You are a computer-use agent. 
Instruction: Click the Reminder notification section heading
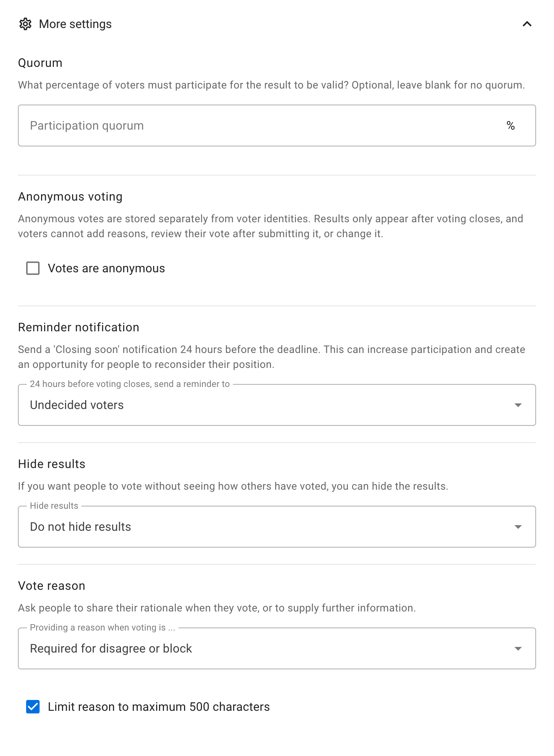point(79,327)
